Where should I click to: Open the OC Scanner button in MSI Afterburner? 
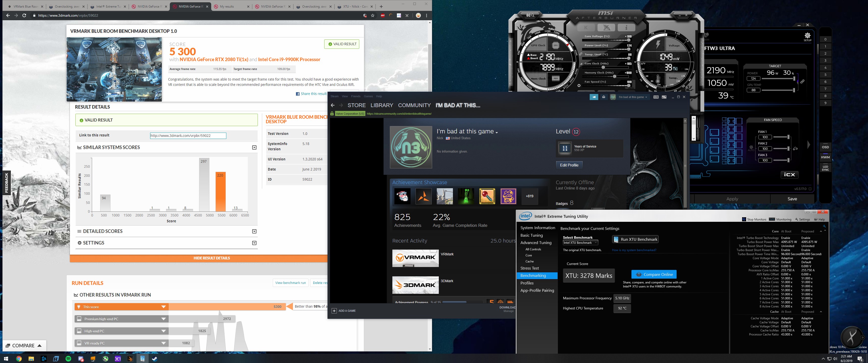pos(530,15)
